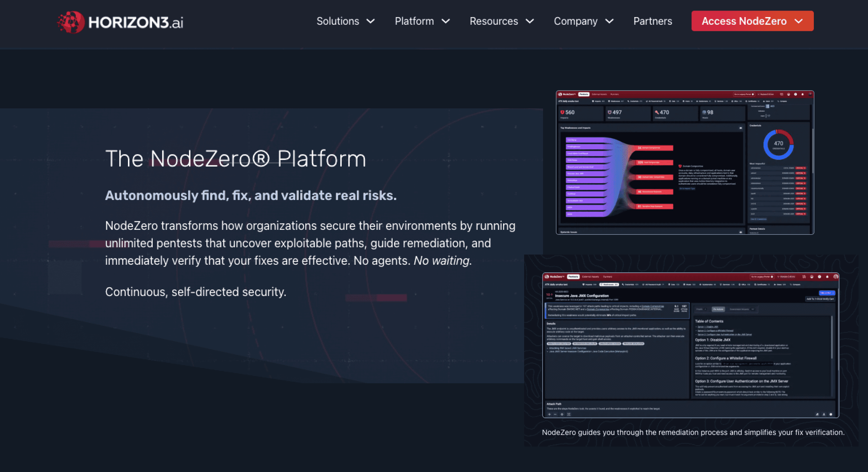Click the plus zoom icon under Attack Path

point(549,414)
